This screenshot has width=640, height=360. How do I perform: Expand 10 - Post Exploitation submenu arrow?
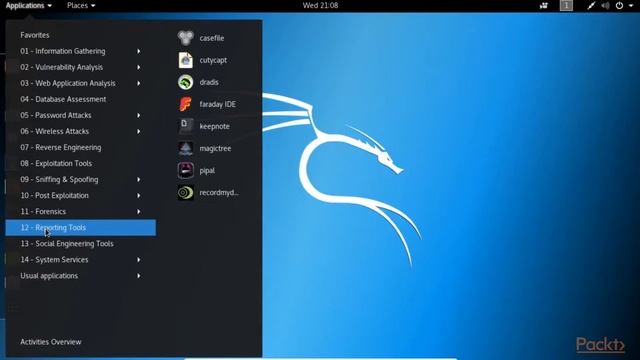point(139,196)
